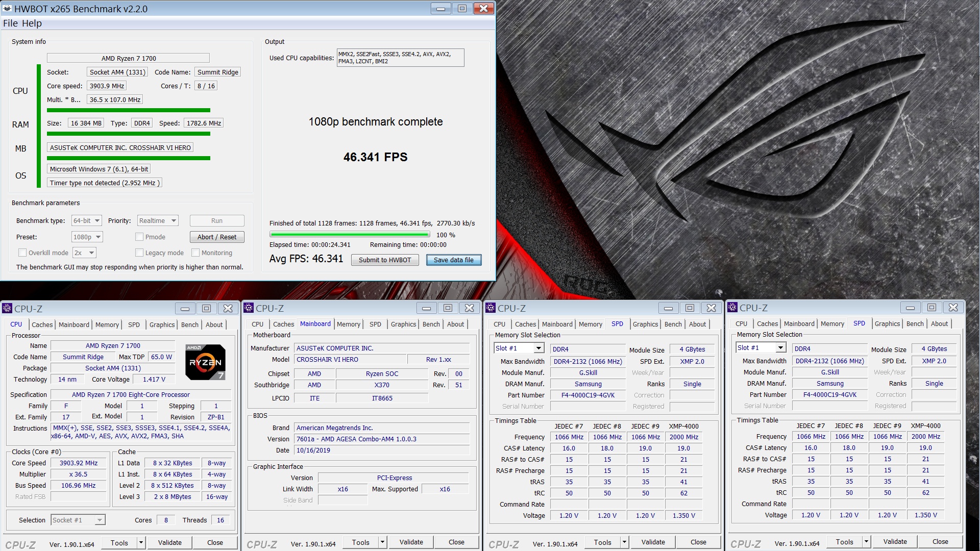Expand the Tools arrow in first CPU-Z window

[x=141, y=543]
